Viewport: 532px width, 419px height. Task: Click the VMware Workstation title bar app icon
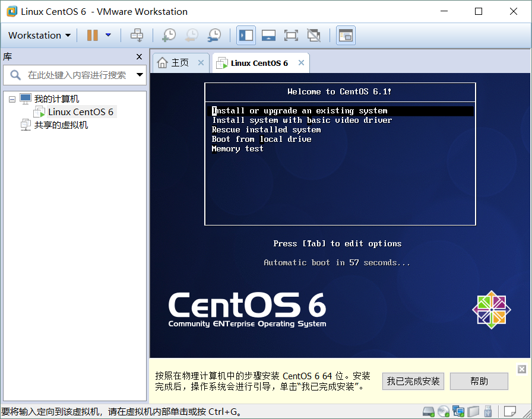click(12, 11)
